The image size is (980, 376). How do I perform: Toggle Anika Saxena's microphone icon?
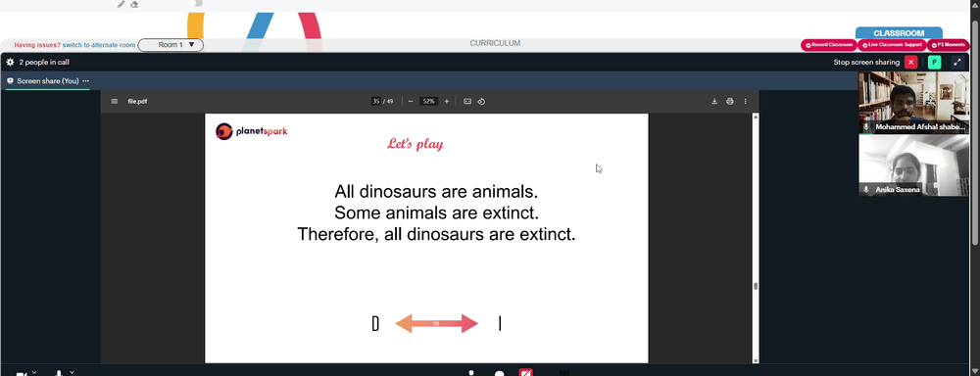pos(866,189)
